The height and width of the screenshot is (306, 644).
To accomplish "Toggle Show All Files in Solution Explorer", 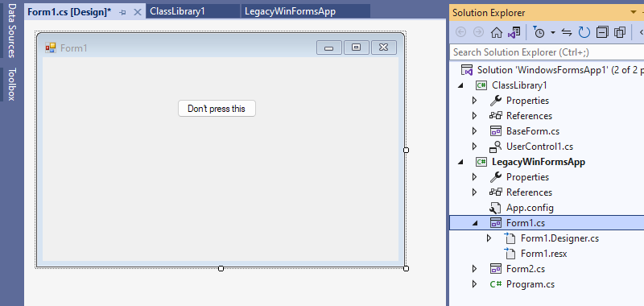I will (x=619, y=32).
